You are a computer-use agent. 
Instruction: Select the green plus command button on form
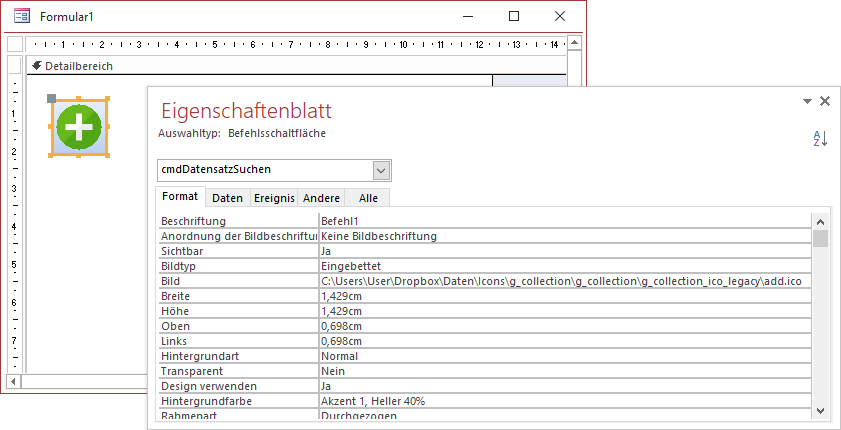[79, 127]
